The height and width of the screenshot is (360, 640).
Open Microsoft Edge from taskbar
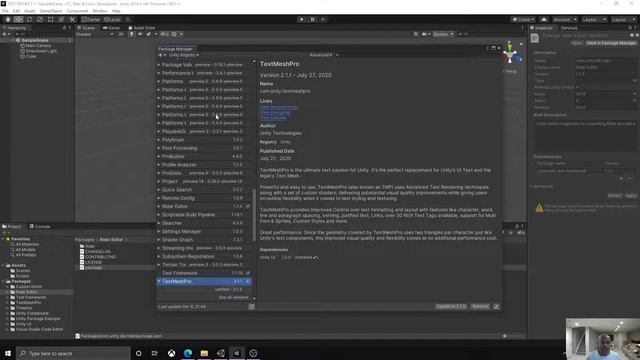(x=188, y=353)
